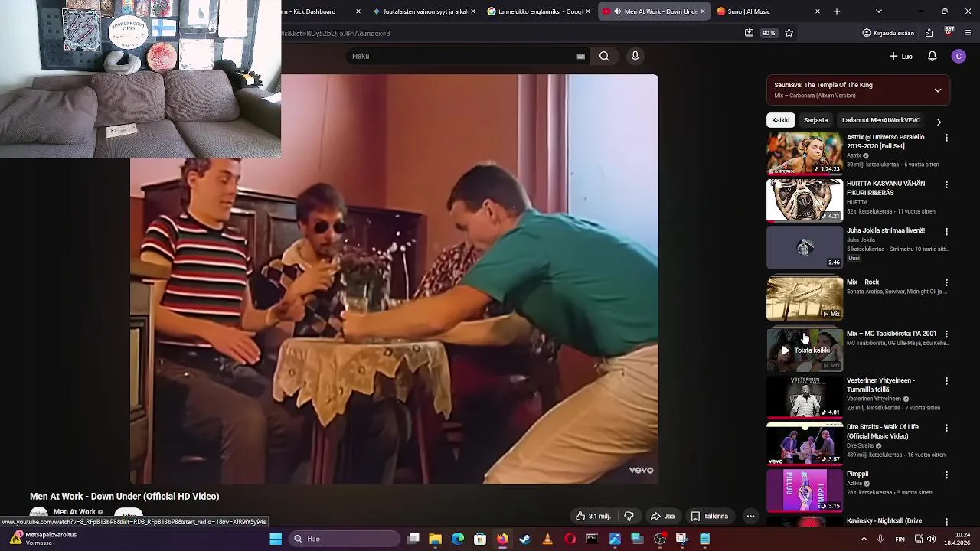Open YouTube notifications bell
Viewport: 980px width, 551px height.
[932, 56]
